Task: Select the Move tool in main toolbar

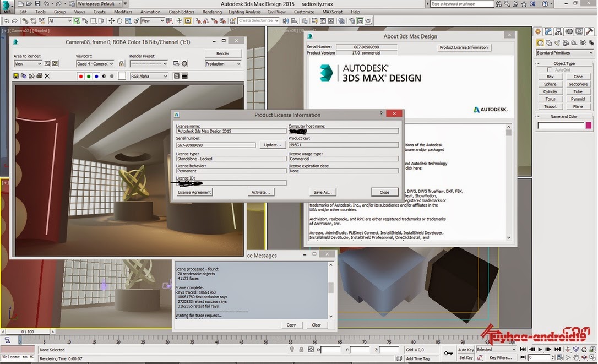Action: click(111, 20)
